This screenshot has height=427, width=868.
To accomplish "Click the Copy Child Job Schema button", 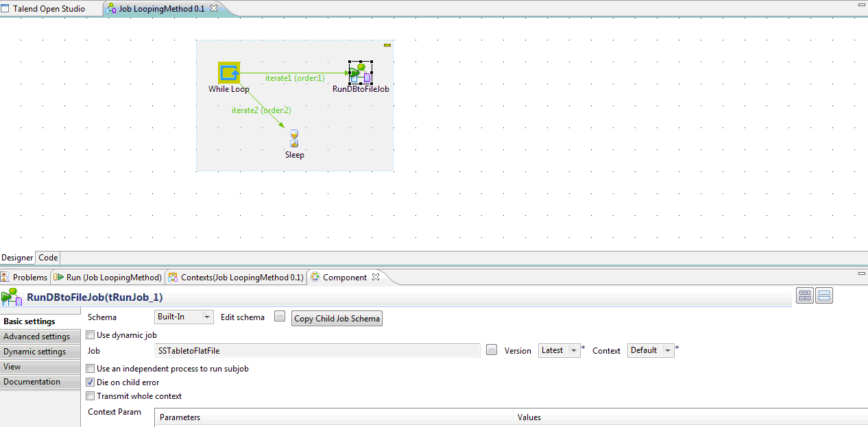I will (x=337, y=318).
